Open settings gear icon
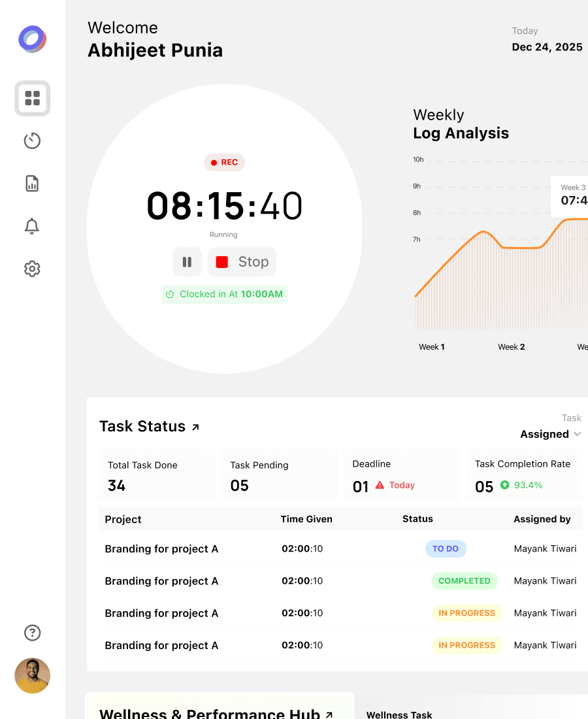This screenshot has height=719, width=588. click(32, 269)
